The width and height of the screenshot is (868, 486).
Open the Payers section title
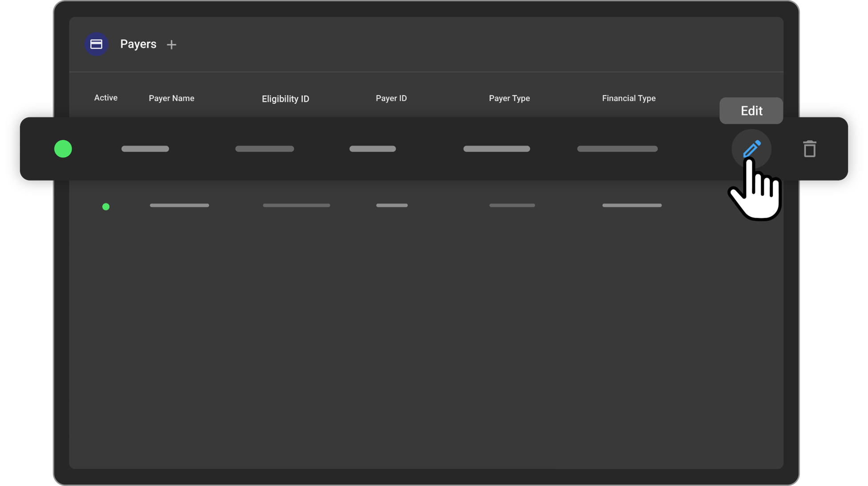(x=138, y=44)
